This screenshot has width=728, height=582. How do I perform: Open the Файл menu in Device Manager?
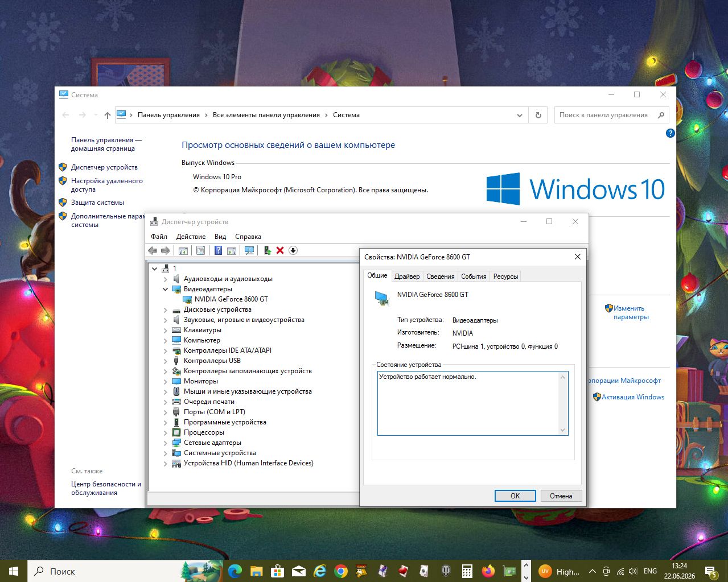pyautogui.click(x=159, y=237)
